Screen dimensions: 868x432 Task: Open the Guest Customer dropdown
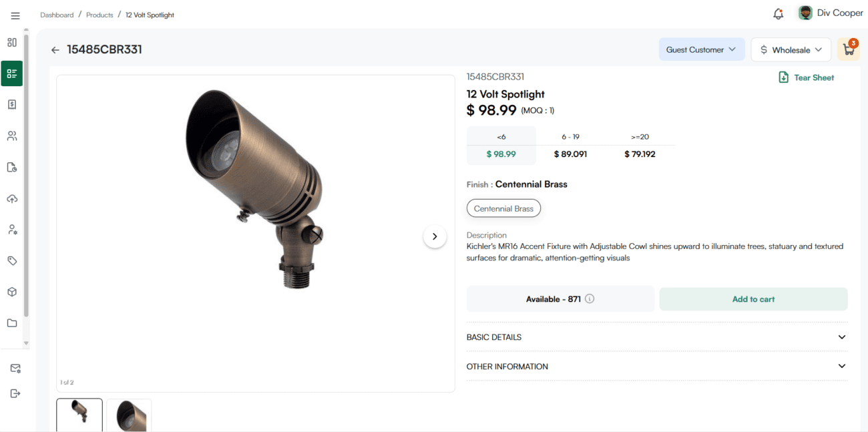(x=701, y=49)
